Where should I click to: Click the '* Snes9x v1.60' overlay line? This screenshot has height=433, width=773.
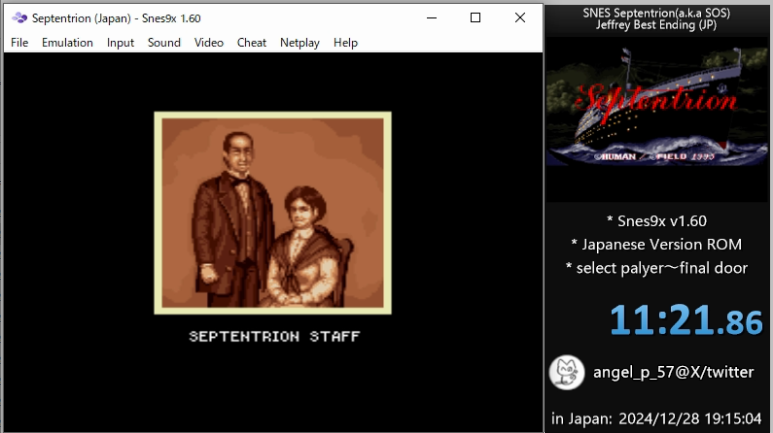coord(657,221)
